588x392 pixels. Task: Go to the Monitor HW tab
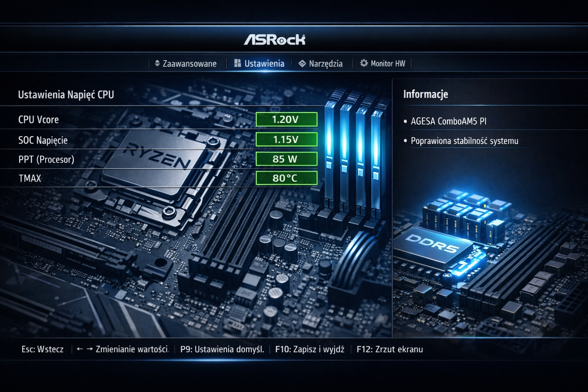[x=382, y=64]
